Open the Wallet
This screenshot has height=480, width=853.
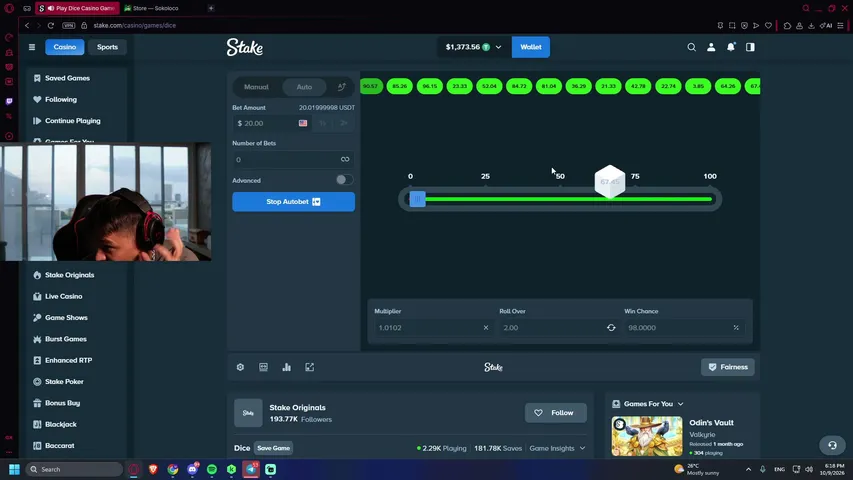point(530,47)
